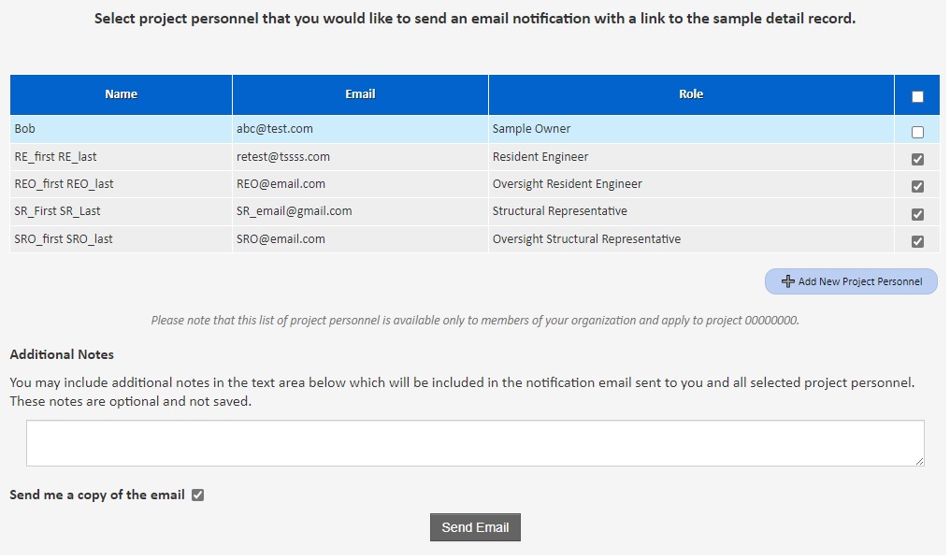Image resolution: width=950 pixels, height=560 pixels.
Task: Uncheck the RE_first RE_last row checkbox
Action: pyautogui.click(x=917, y=159)
